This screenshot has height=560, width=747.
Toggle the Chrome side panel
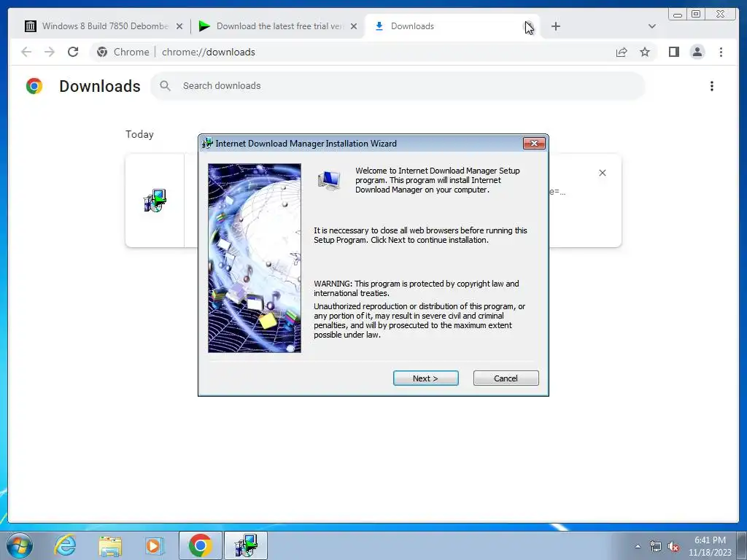coord(673,52)
